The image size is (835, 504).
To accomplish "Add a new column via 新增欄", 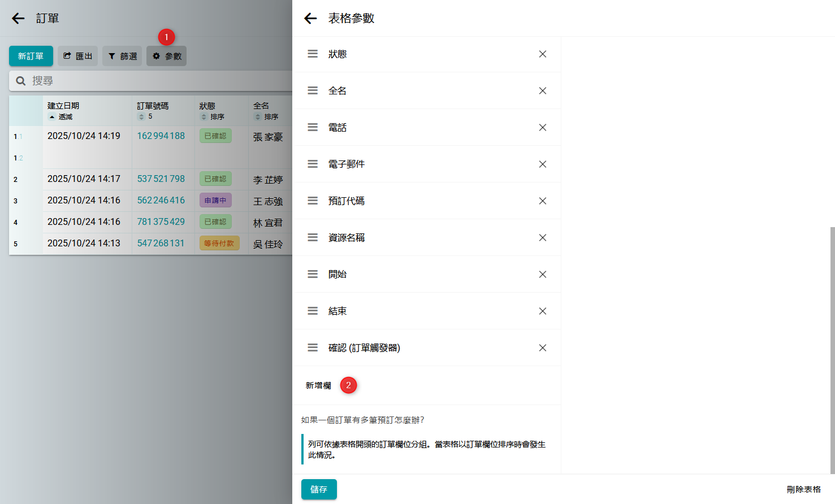I will coord(318,385).
